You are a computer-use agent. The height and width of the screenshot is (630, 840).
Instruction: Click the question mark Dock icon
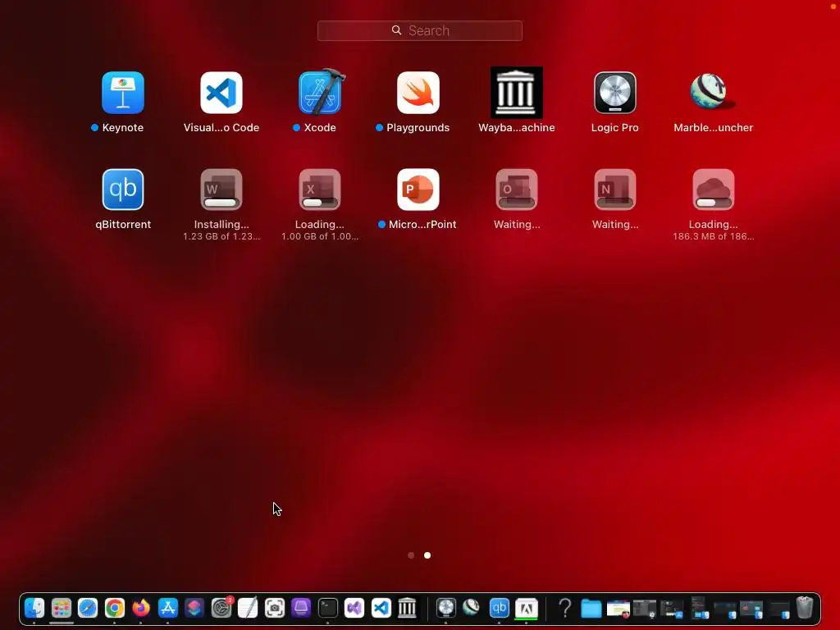coord(564,608)
